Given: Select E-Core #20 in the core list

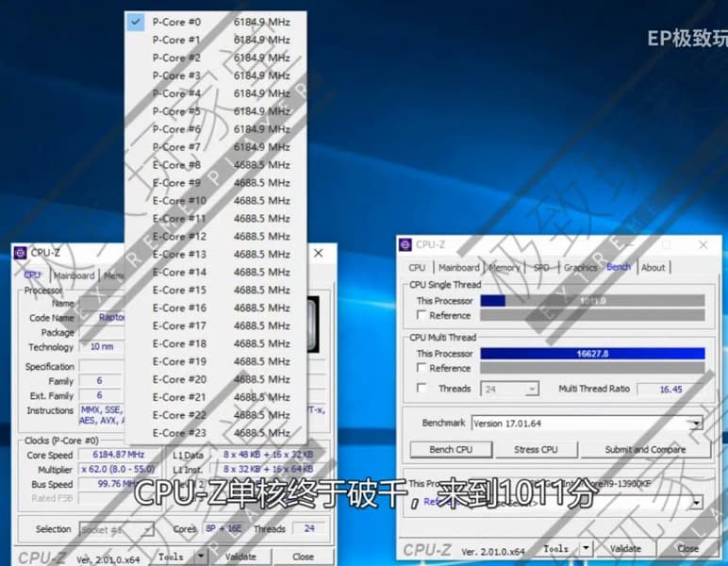Looking at the screenshot, I should coord(215,379).
